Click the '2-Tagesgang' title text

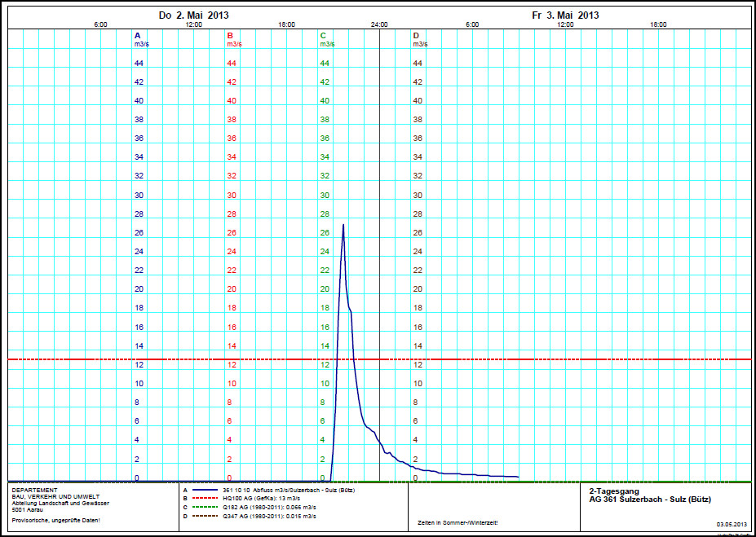(x=608, y=491)
